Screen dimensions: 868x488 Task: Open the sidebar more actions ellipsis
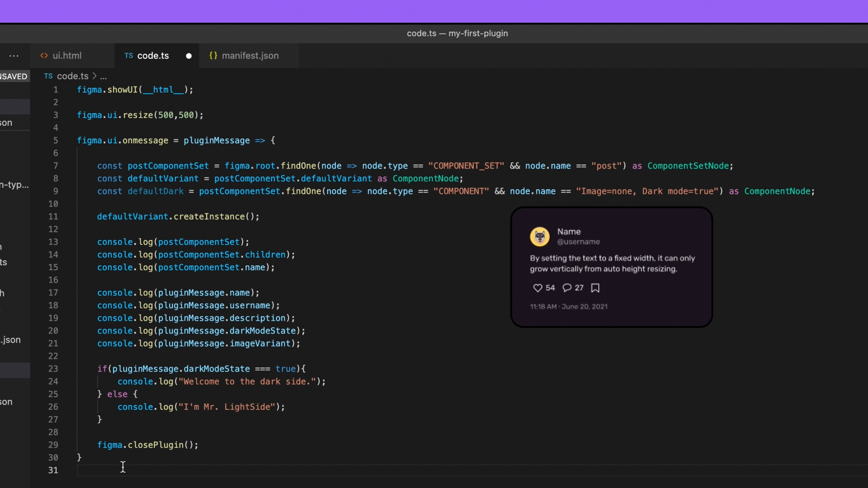[14, 56]
